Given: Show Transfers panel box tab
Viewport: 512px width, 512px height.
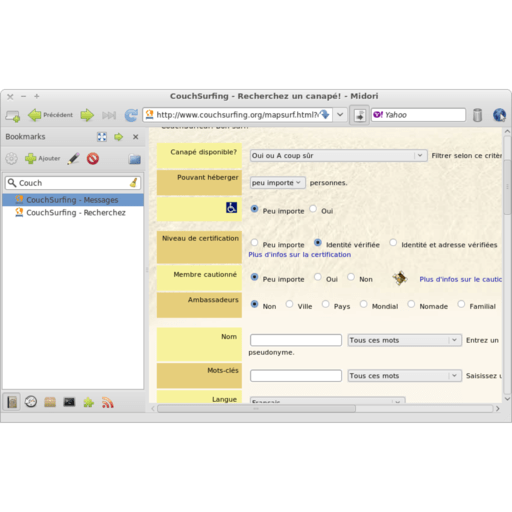Looking at the screenshot, I should pos(50,402).
